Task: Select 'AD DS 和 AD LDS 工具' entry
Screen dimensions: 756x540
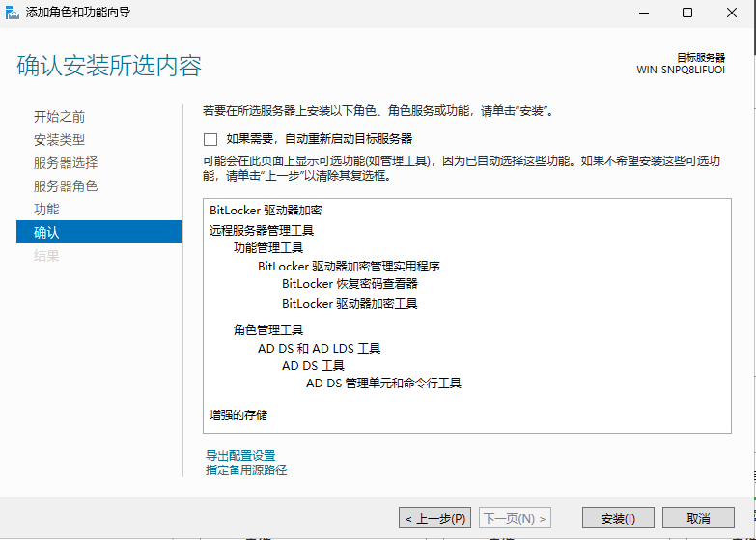Action: tap(320, 348)
